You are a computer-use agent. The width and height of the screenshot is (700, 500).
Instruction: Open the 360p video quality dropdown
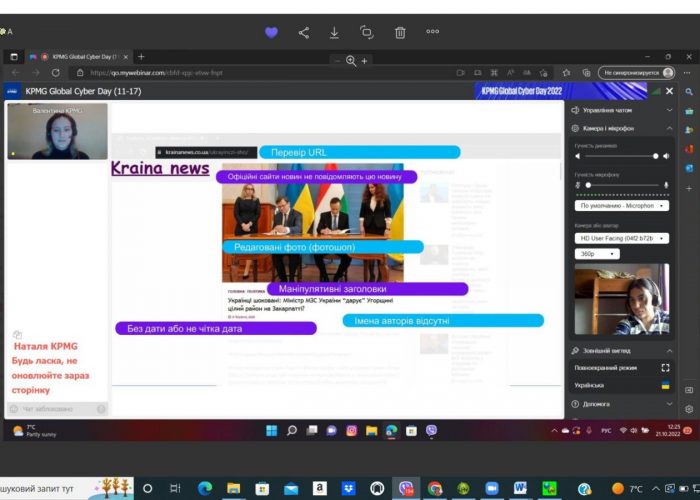[x=597, y=254]
